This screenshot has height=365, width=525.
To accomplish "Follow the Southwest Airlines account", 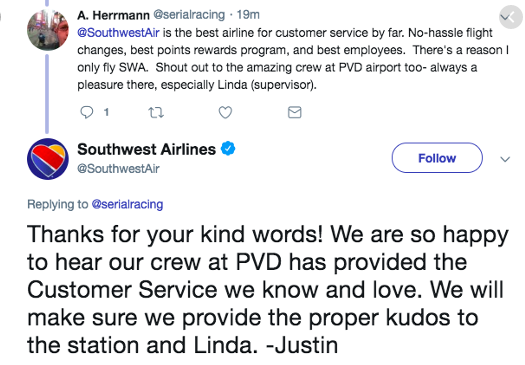I will click(437, 158).
